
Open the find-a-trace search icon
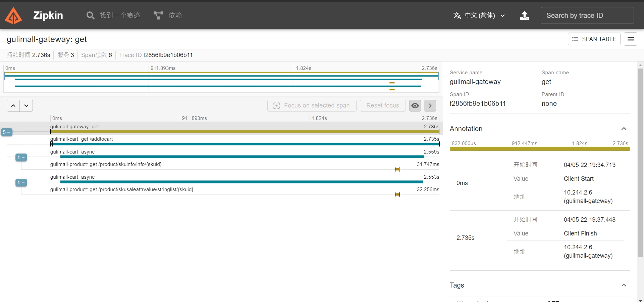[x=90, y=15]
